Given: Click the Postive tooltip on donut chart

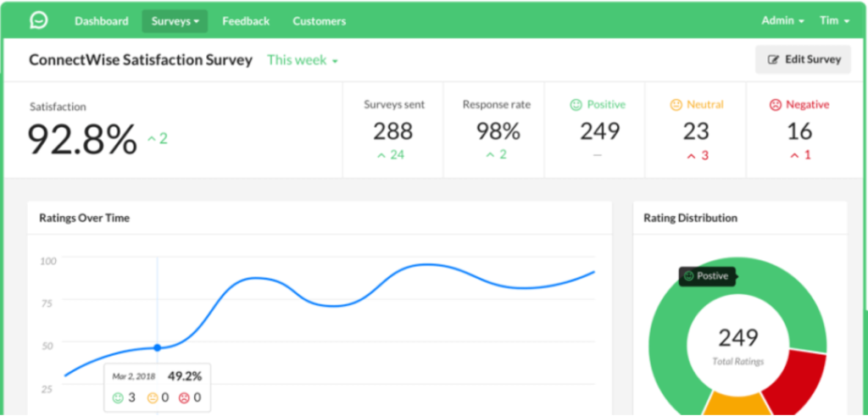Looking at the screenshot, I should pyautogui.click(x=708, y=276).
